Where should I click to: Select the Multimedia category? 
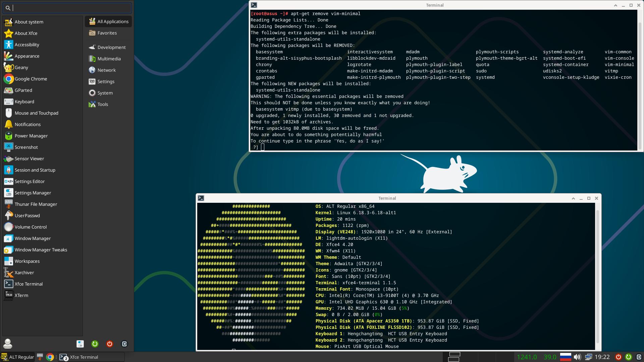[x=109, y=59]
